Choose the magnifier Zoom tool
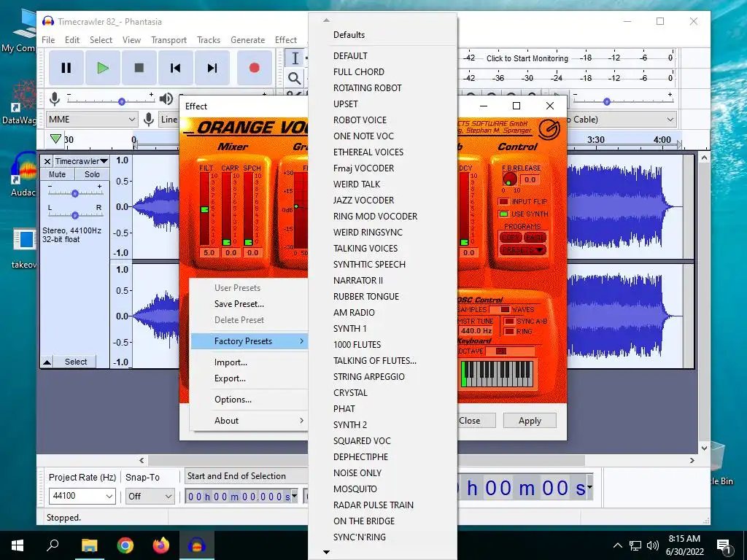The width and height of the screenshot is (747, 560). [295, 77]
